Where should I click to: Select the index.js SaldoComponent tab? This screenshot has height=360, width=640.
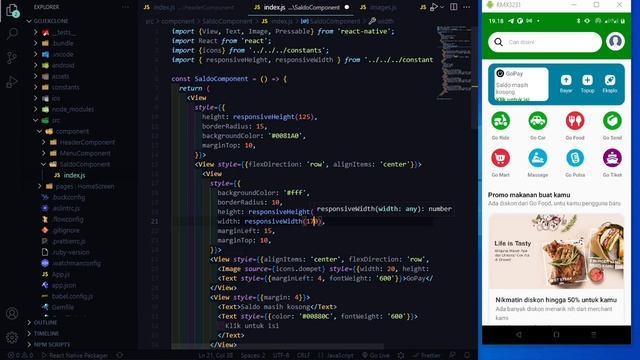(x=301, y=7)
